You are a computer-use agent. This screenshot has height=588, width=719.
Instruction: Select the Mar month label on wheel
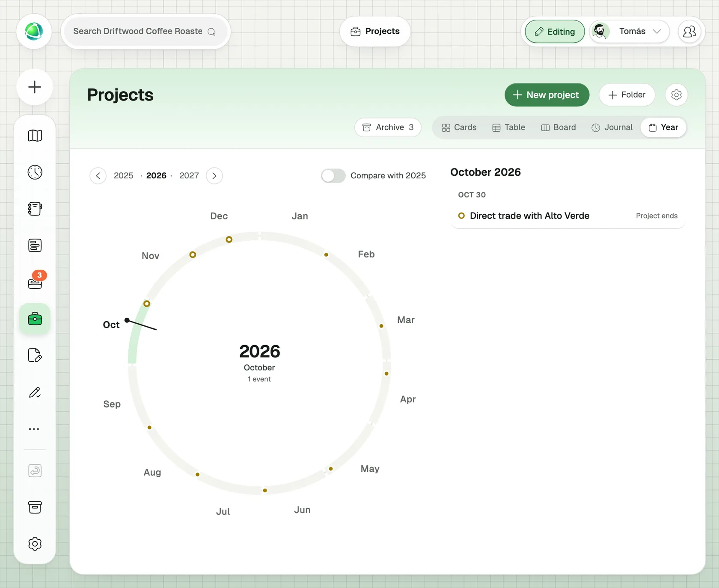406,320
